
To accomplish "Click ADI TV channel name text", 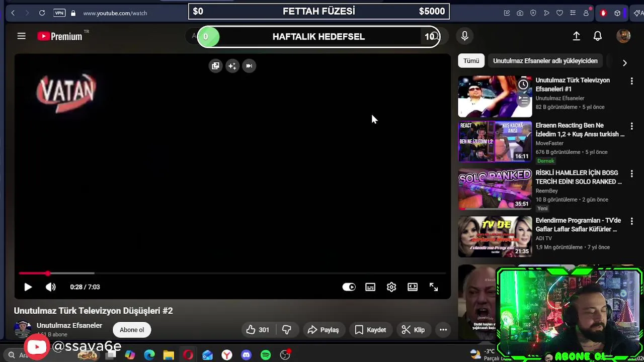I will click(x=544, y=238).
